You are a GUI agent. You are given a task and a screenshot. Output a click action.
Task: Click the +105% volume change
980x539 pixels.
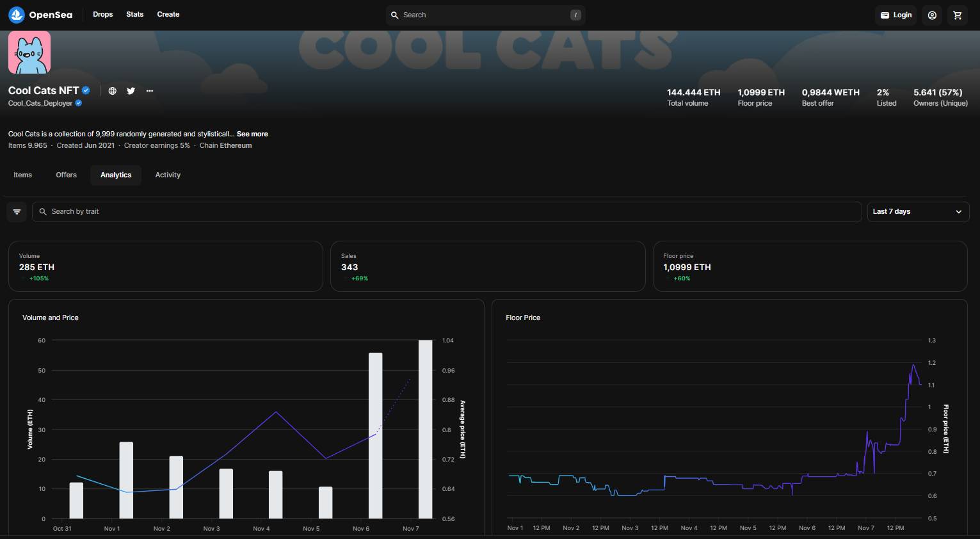[39, 278]
